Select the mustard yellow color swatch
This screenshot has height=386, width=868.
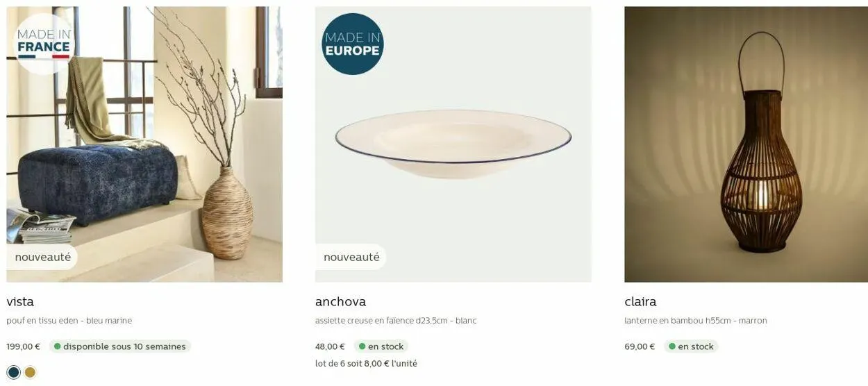pos(30,372)
